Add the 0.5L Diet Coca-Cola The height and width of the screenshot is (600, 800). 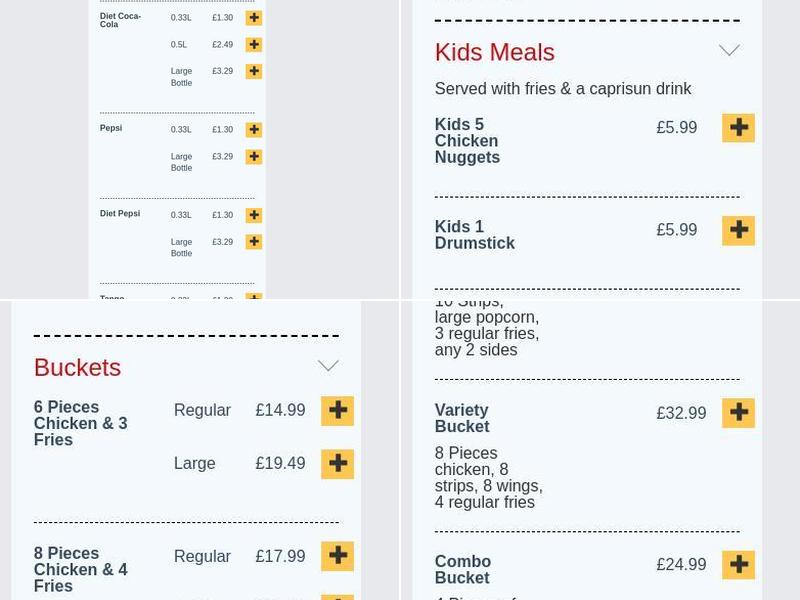point(254,44)
